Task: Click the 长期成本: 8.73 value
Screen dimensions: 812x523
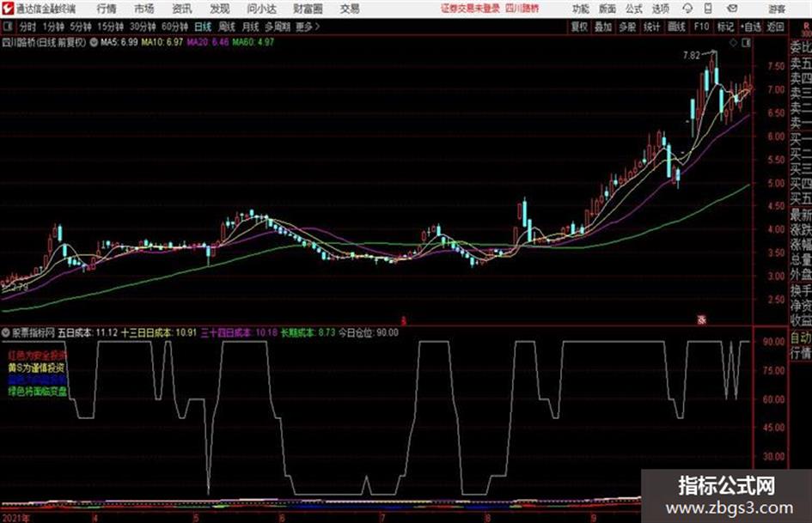Action: [308, 333]
